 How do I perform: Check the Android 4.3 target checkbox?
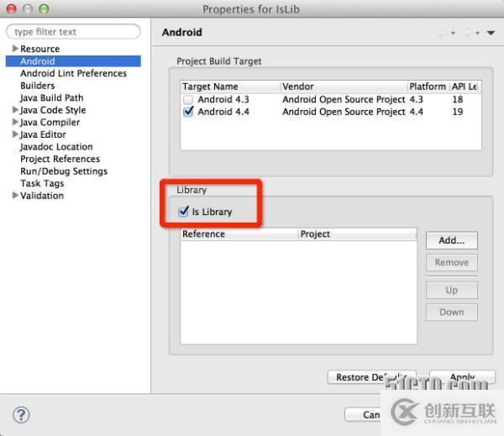point(188,100)
